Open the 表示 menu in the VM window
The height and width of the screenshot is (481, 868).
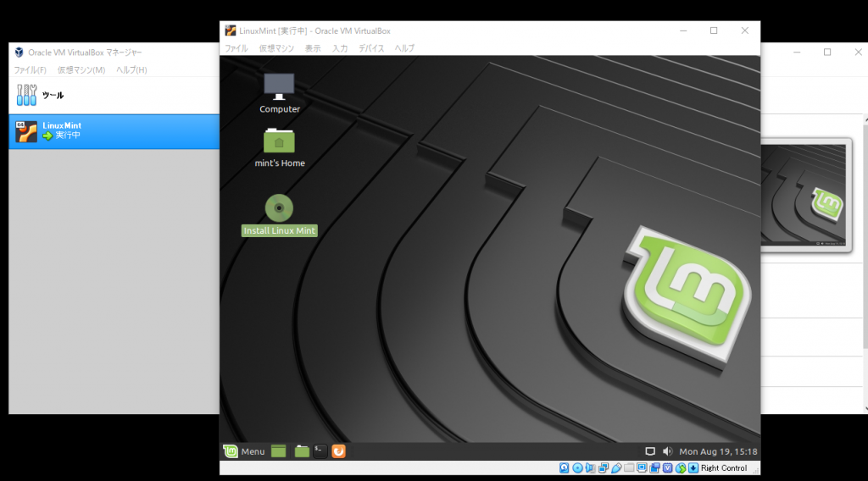click(x=313, y=48)
